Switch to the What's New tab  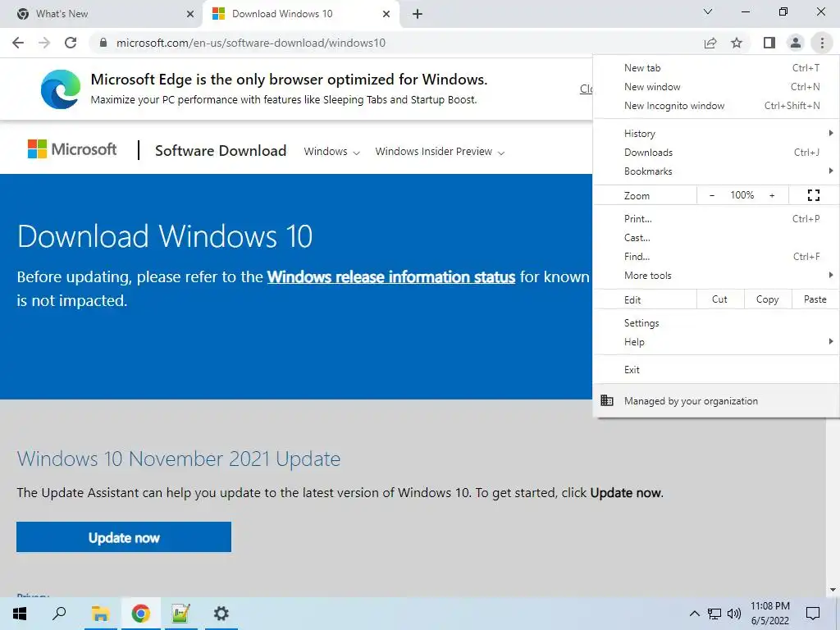[x=102, y=14]
